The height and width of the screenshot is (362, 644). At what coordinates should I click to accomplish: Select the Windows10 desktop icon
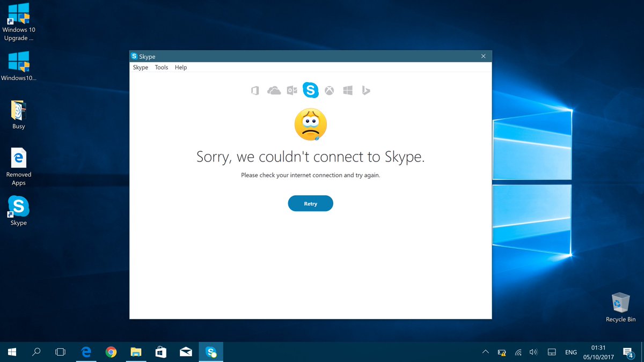[x=18, y=67]
